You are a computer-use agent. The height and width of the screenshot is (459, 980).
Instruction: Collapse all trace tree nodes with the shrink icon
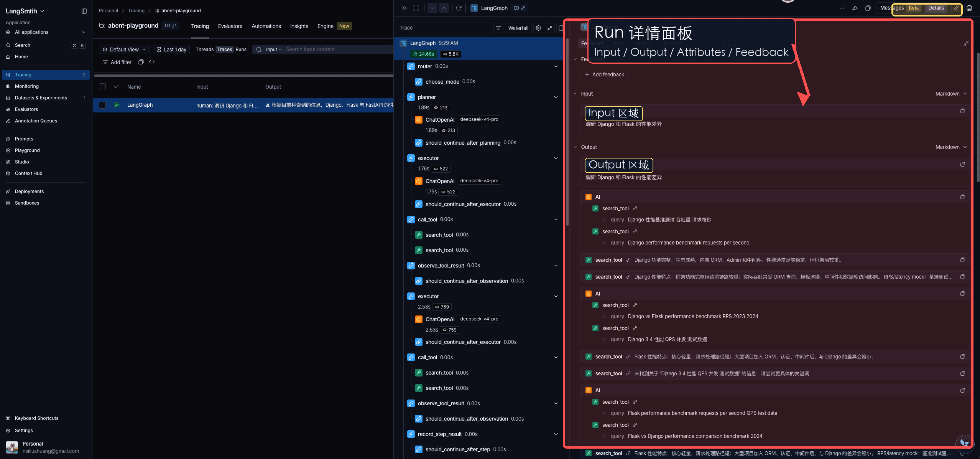[x=550, y=28]
